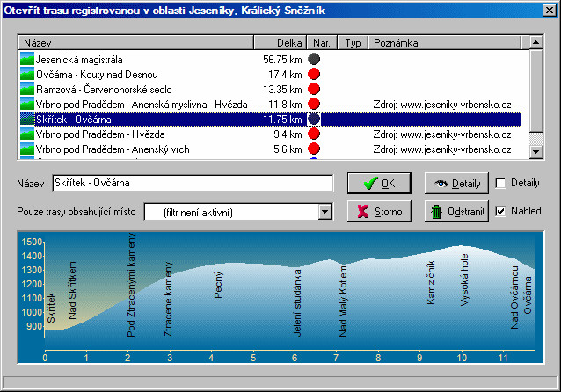561x392 pixels.
Task: Sort the list by the Nár. column header
Action: [322, 42]
